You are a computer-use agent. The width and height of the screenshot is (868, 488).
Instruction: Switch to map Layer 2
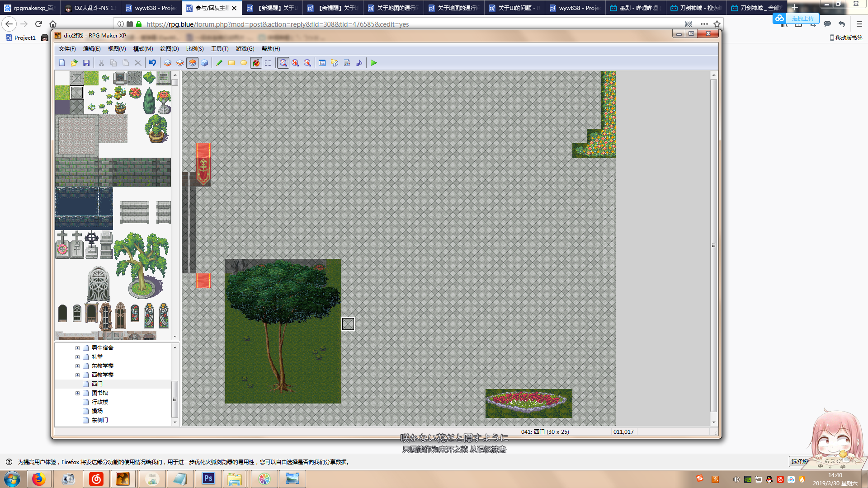coord(180,63)
